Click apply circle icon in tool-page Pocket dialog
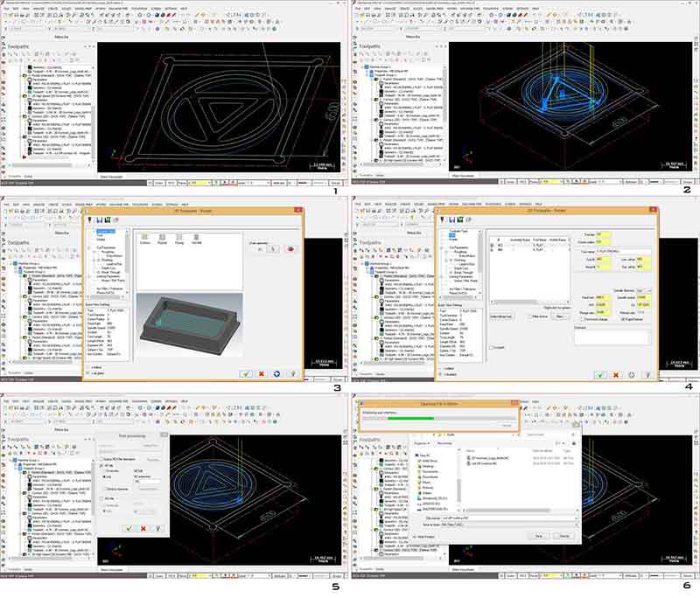 pos(632,375)
